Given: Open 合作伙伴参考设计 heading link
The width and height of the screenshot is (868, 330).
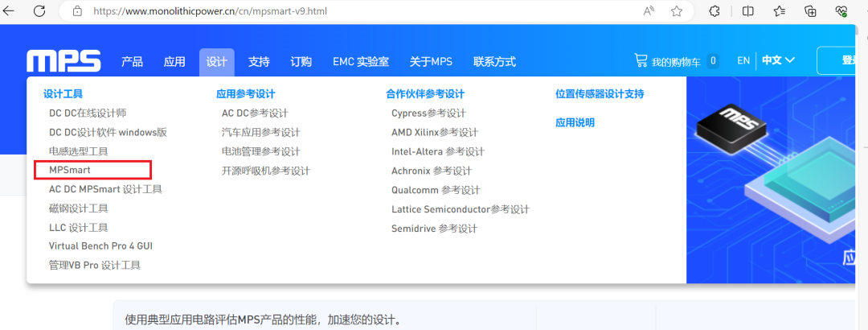Looking at the screenshot, I should [x=425, y=94].
